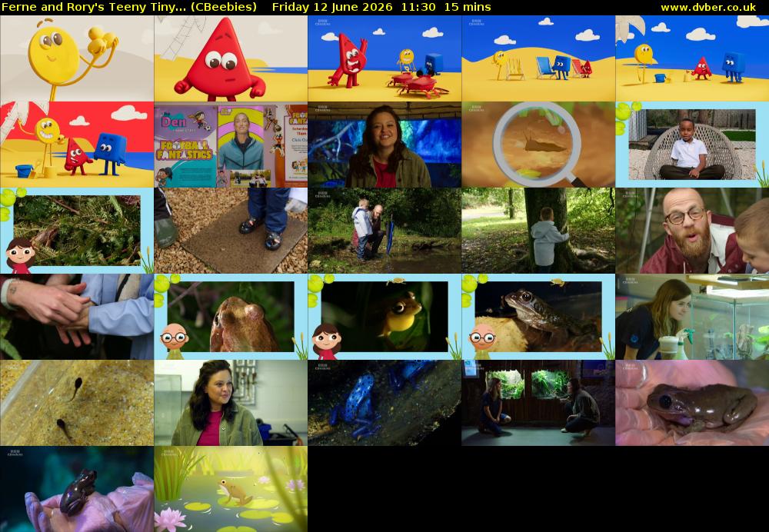Open the red triangle waving with crabs thumbnail
Viewport: 769px width, 532px height.
click(x=384, y=58)
